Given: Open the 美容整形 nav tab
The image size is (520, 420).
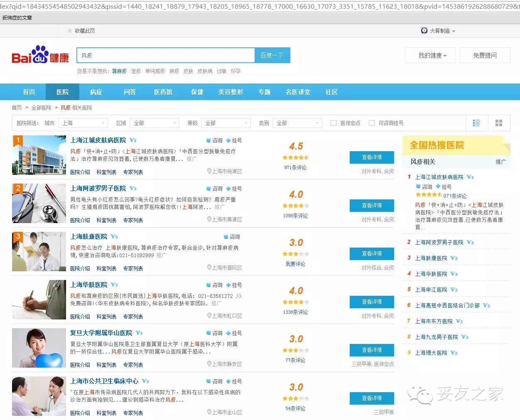Looking at the screenshot, I should [231, 92].
